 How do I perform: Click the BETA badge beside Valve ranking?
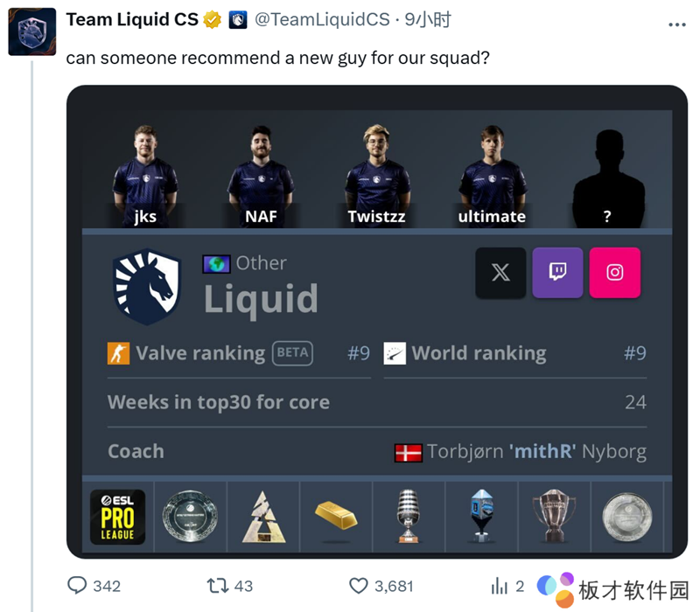[292, 353]
